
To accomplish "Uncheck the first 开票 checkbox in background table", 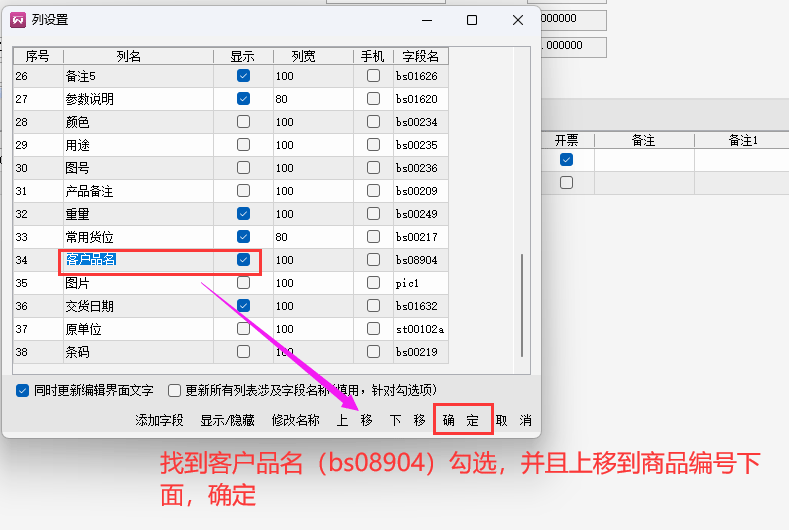I will click(x=567, y=160).
